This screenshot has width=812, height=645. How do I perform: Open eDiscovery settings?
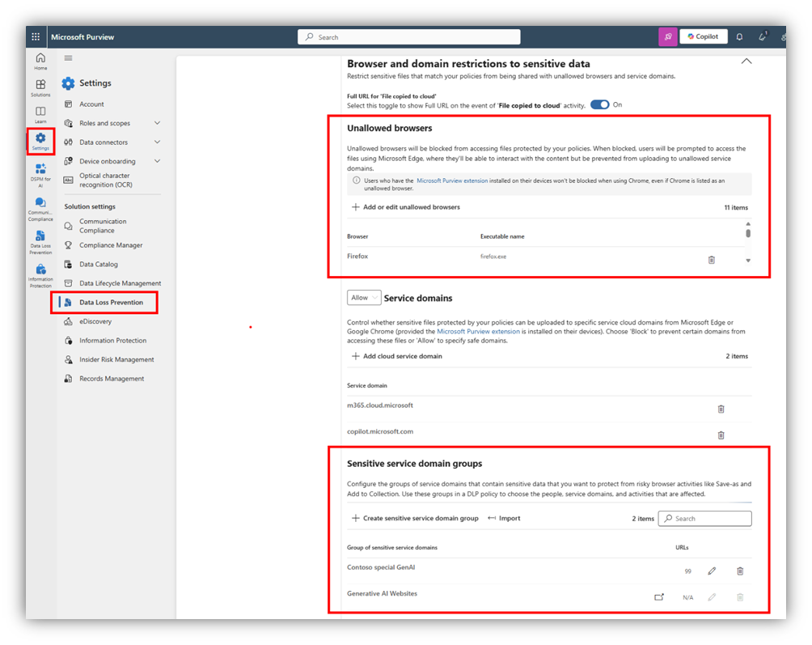click(x=95, y=321)
